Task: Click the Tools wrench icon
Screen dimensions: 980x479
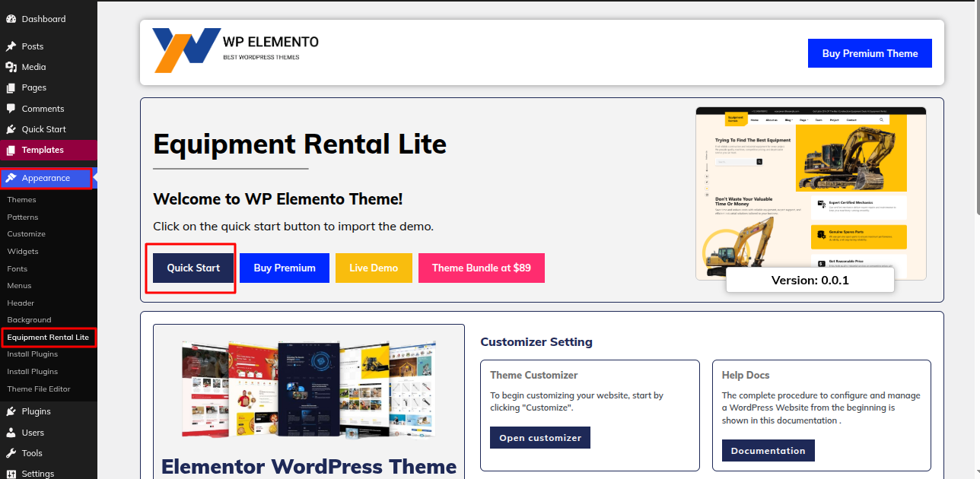Action: click(11, 453)
